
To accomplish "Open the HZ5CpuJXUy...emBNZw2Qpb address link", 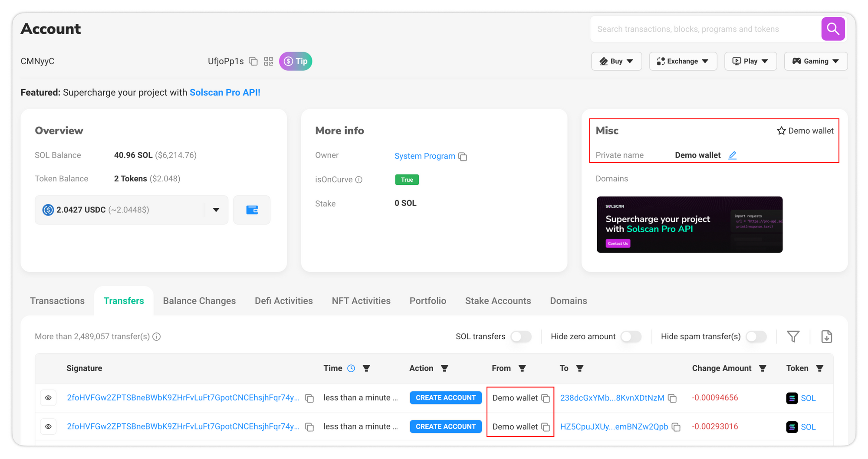I will [x=614, y=426].
